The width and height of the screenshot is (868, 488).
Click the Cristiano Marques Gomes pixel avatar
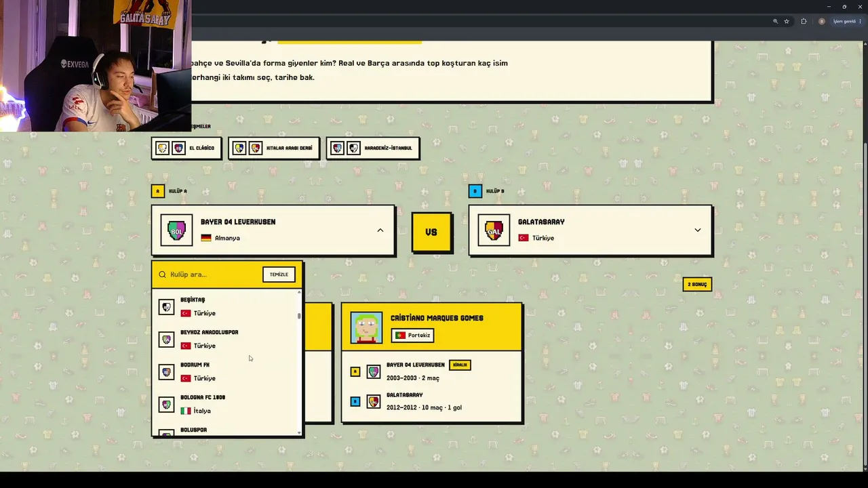click(366, 327)
